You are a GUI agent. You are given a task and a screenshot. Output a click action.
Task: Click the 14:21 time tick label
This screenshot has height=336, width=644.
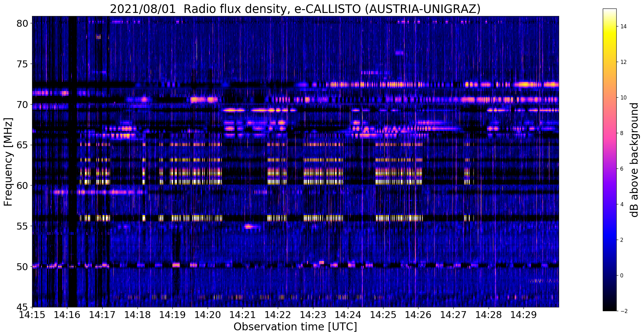pyautogui.click(x=243, y=314)
